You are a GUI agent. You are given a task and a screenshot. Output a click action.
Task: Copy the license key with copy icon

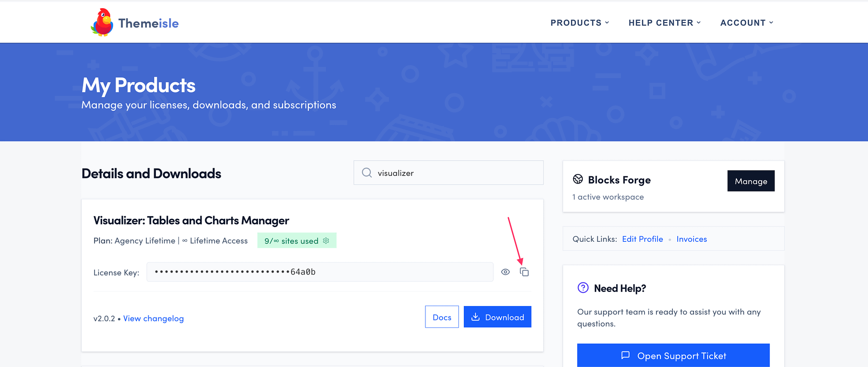pos(524,272)
